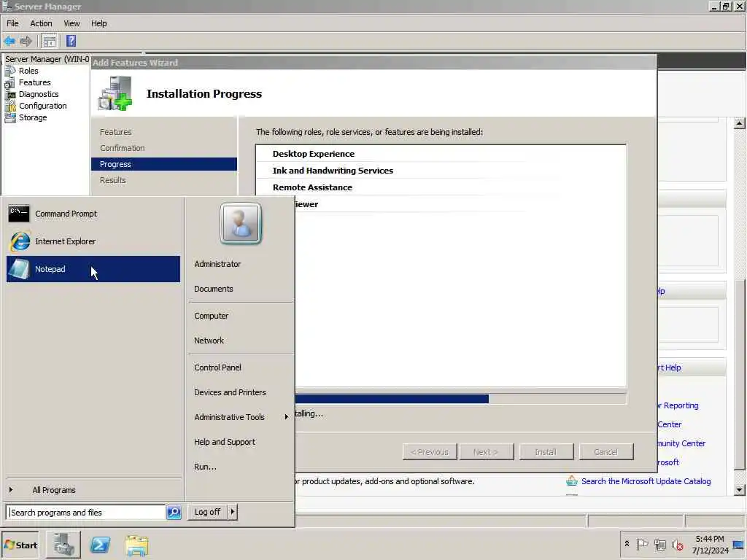
Task: Click the user account picture
Action: (241, 223)
